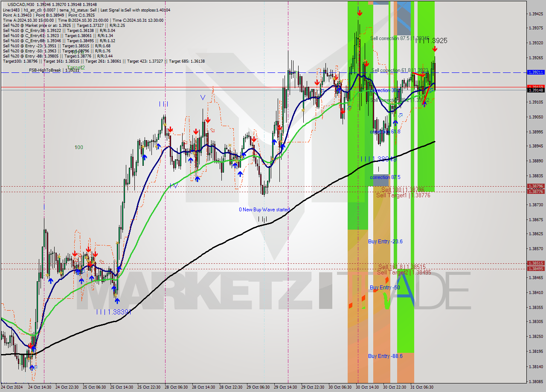Click the 'Sell 161.8 | 1.38515' label
The width and height of the screenshot is (546, 392).
tap(401, 267)
